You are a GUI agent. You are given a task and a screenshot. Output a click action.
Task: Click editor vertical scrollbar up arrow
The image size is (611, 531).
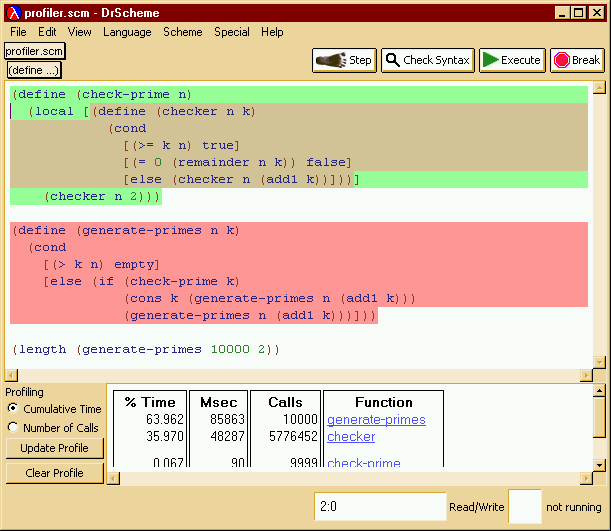pyautogui.click(x=599, y=87)
